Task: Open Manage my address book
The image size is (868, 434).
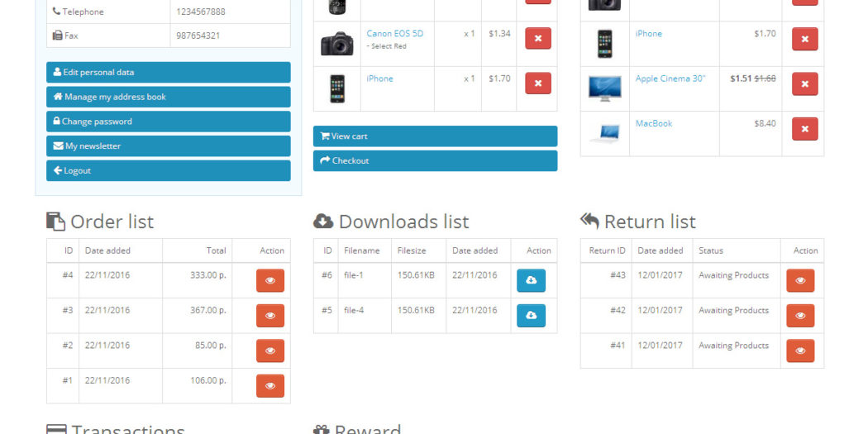Action: 169,97
